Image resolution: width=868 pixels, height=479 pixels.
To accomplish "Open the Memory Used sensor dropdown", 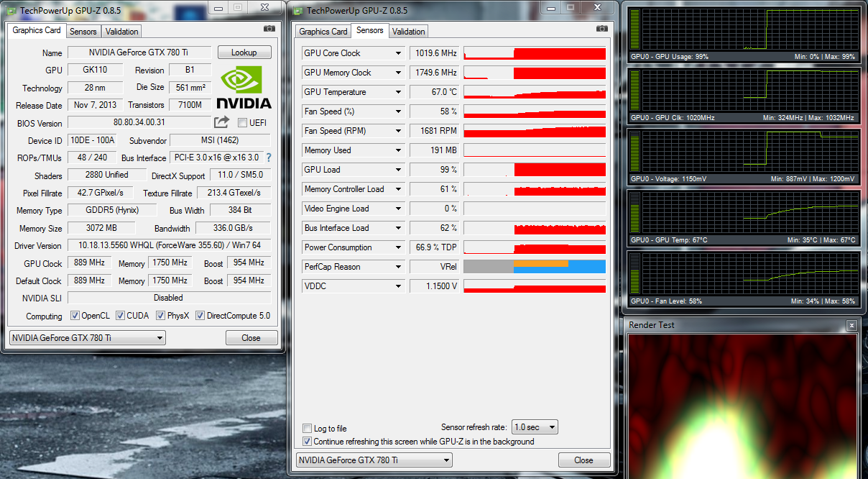I will pos(398,150).
